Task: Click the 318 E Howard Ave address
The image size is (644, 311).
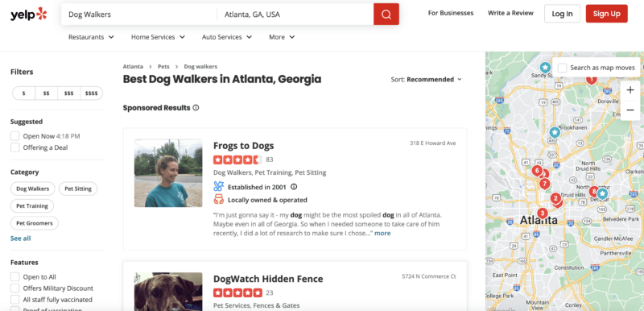Action: click(432, 143)
